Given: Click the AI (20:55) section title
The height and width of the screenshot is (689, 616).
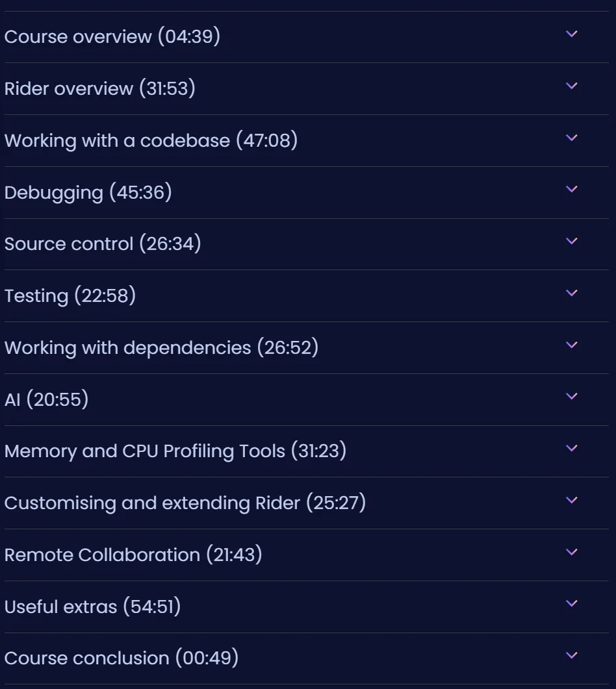Looking at the screenshot, I should pyautogui.click(x=46, y=399).
